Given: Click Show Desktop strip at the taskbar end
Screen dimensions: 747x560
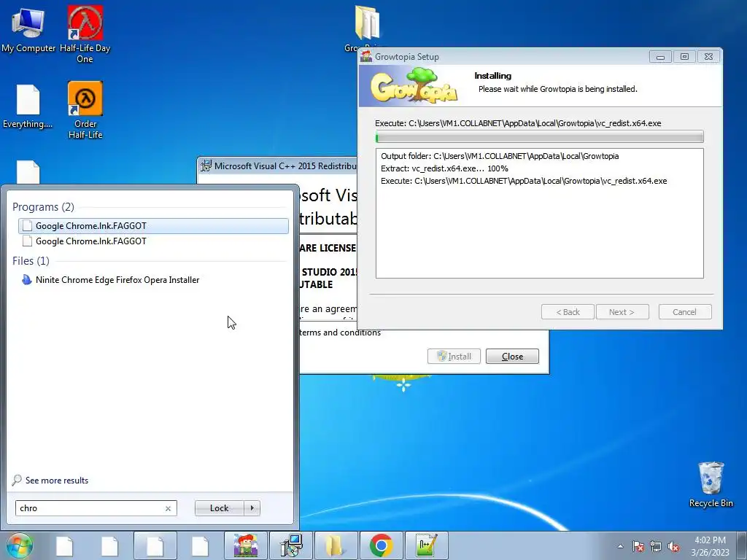Looking at the screenshot, I should coord(742,545).
